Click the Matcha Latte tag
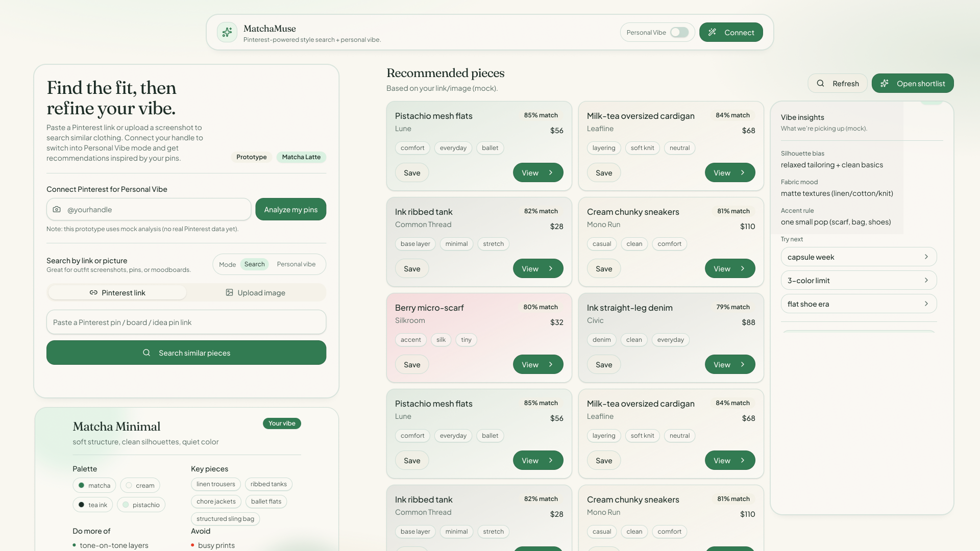The image size is (980, 551). (x=301, y=157)
